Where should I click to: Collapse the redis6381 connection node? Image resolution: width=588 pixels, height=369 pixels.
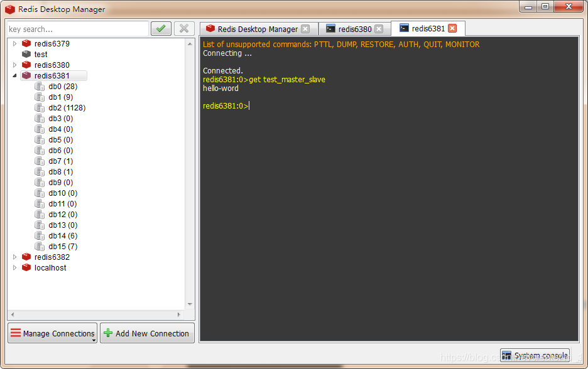14,76
